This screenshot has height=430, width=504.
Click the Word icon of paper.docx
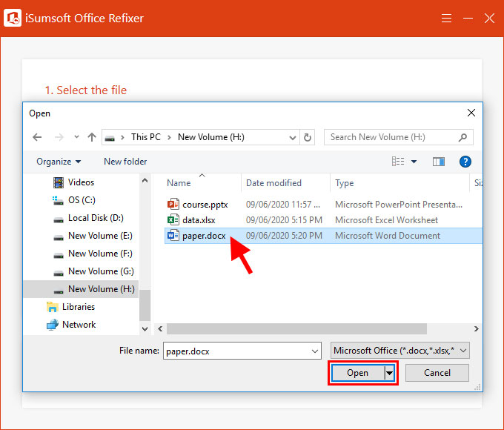[x=173, y=236]
